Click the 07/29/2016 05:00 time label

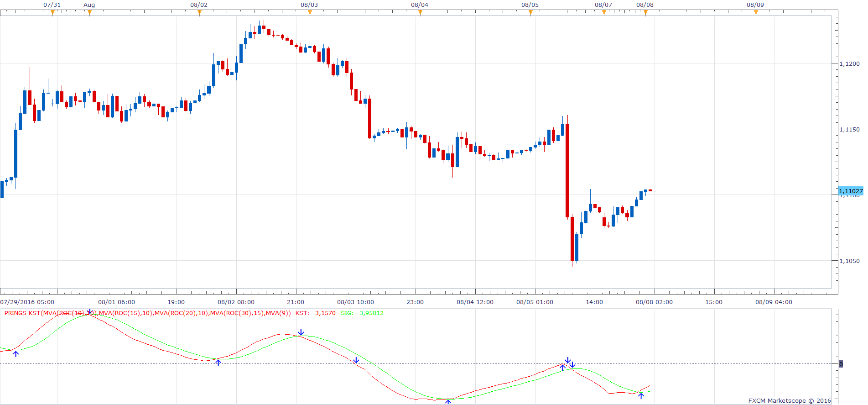(27, 302)
